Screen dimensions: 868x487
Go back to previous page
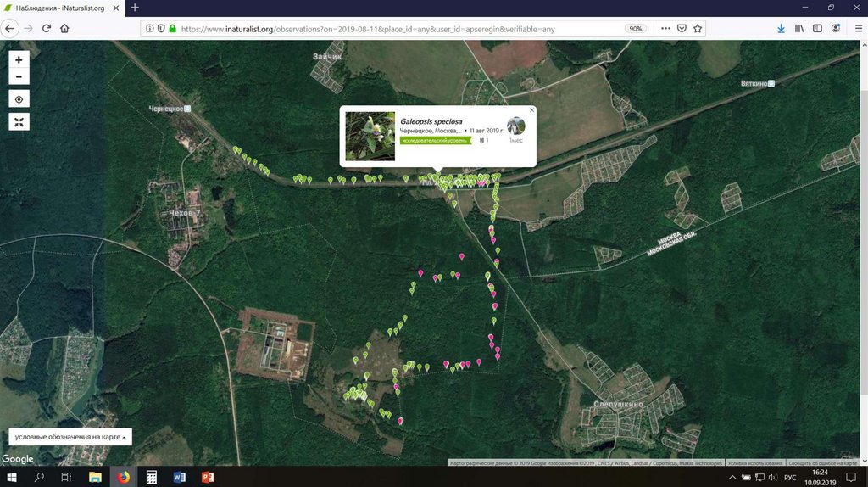point(10,28)
